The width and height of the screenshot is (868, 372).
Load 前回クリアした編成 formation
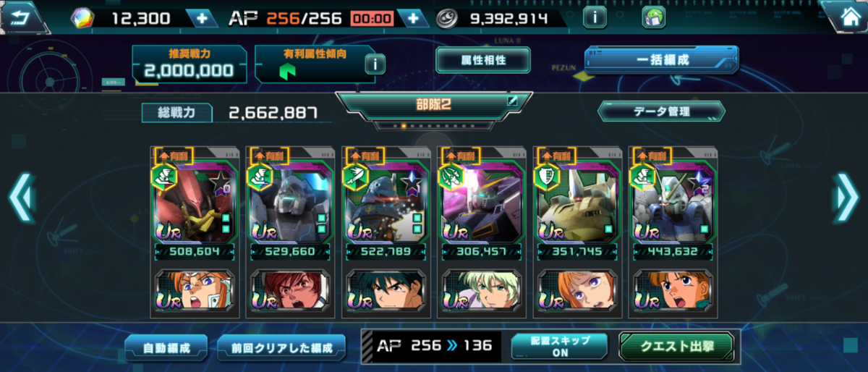point(281,347)
